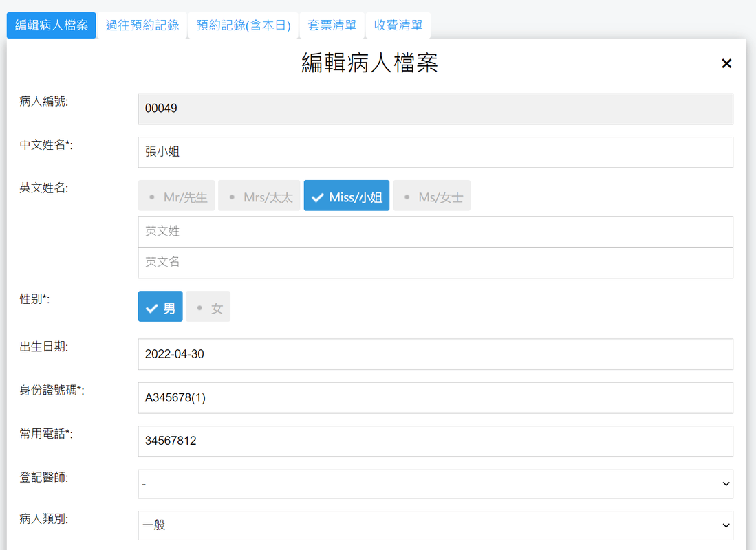
Task: Close the 編輯病人檔案 dialog with X
Action: [x=726, y=64]
